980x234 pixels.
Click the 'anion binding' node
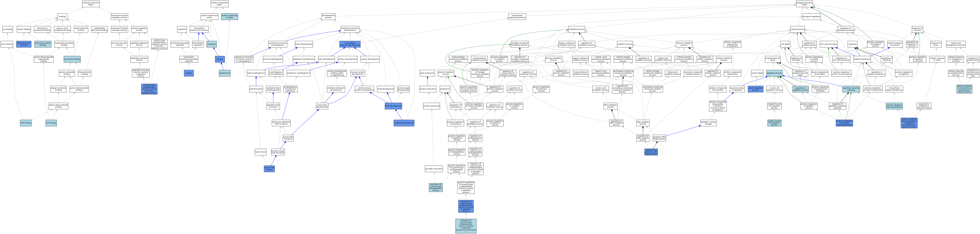[7, 44]
